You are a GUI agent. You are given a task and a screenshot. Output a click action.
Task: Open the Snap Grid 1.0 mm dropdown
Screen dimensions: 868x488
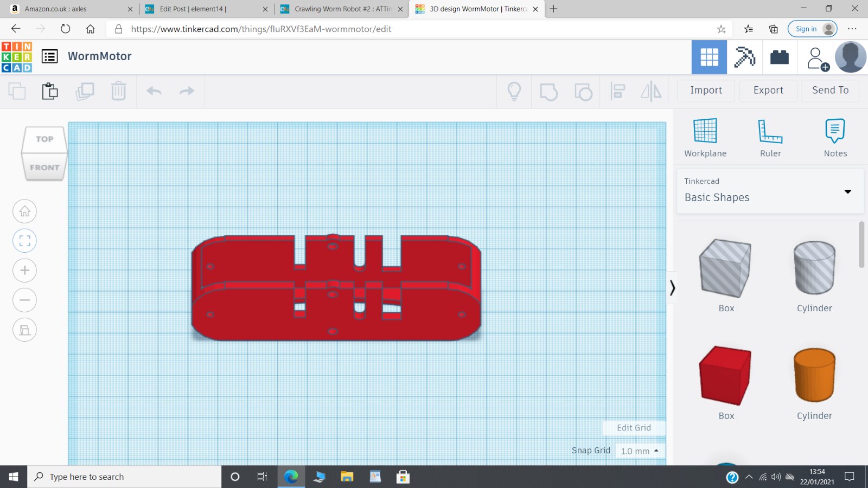640,451
